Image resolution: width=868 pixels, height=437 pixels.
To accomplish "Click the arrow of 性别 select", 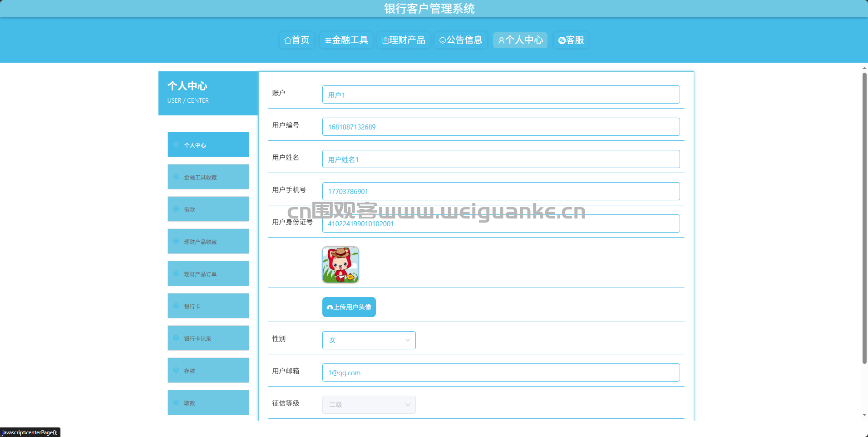I will pos(408,340).
